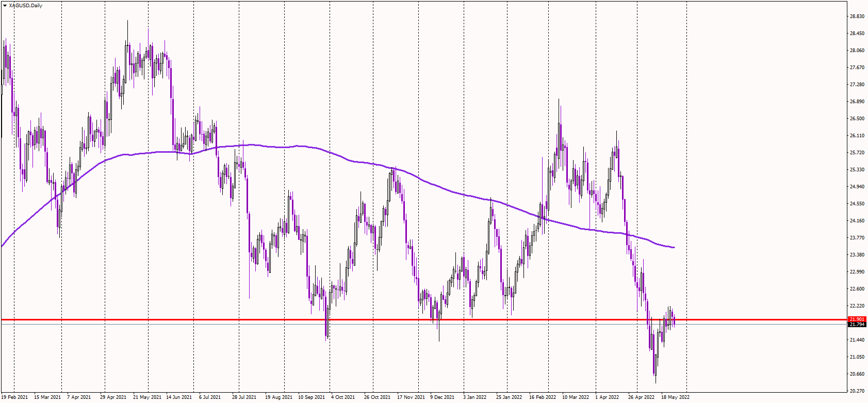Image resolution: width=868 pixels, height=403 pixels.
Task: Click the 21 May 2021 date label
Action: [x=147, y=397]
